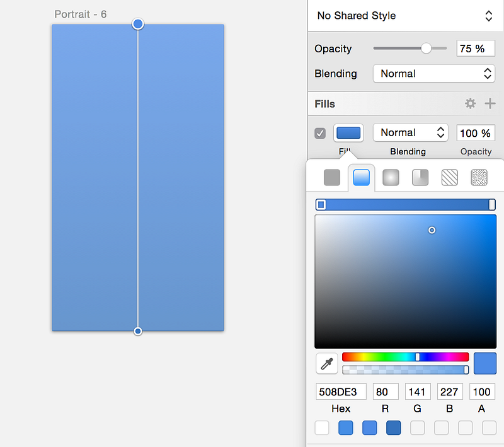Viewport: 504px width, 447px height.
Task: Add a new fill with plus
Action: point(490,103)
